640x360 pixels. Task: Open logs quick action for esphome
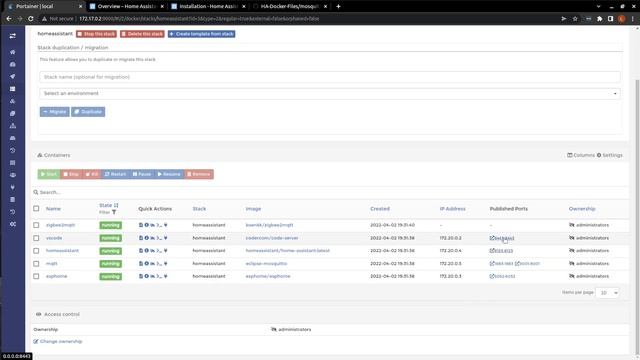141,276
